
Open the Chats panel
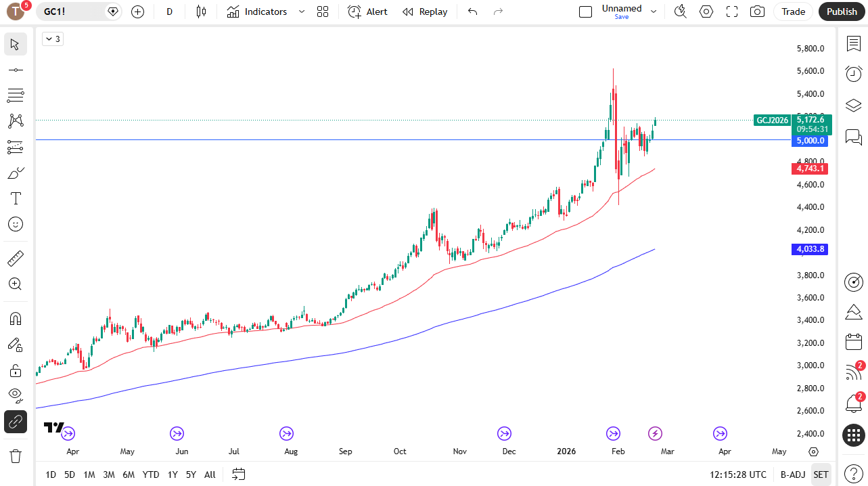click(x=854, y=137)
